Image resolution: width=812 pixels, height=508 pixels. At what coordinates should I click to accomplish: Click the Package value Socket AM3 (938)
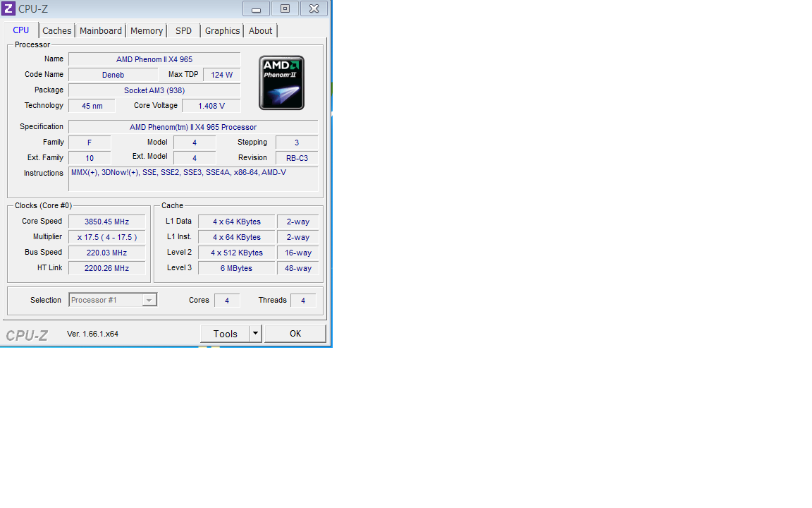point(154,91)
